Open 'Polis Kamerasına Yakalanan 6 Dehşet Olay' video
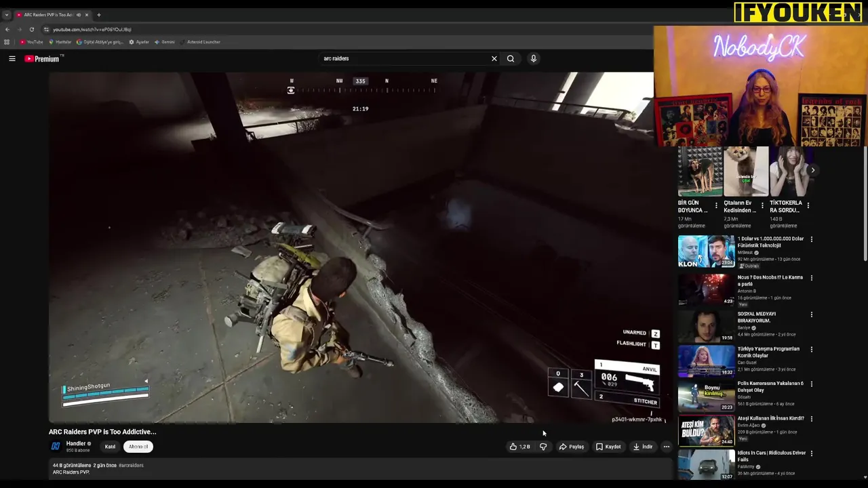The image size is (868, 488). (x=770, y=386)
